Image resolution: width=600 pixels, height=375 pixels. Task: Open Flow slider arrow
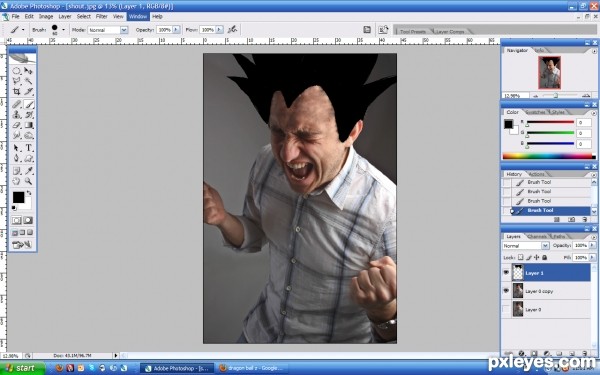(219, 29)
